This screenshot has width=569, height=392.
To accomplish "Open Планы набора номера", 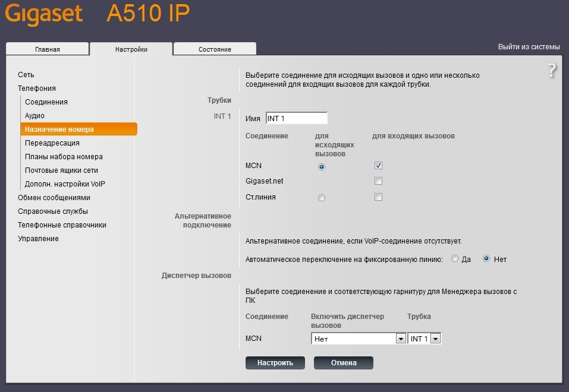I will coord(64,157).
